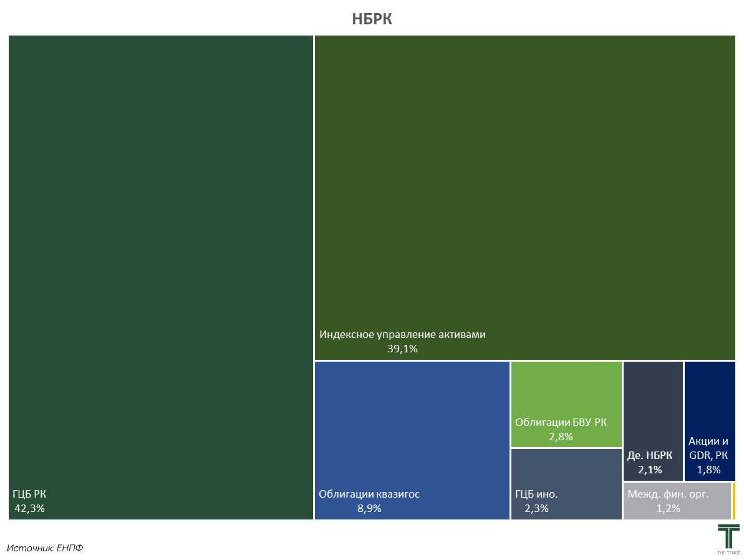
Task: Select the 8,9% percentage label
Action: coord(369,508)
